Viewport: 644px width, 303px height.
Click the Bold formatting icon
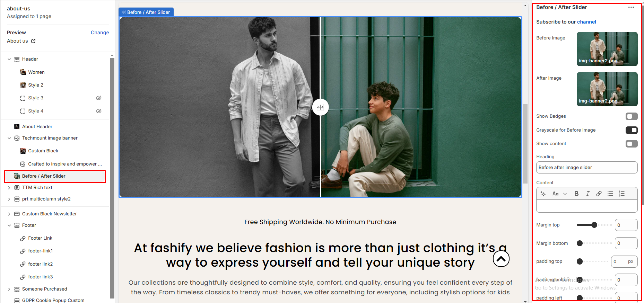pyautogui.click(x=576, y=194)
